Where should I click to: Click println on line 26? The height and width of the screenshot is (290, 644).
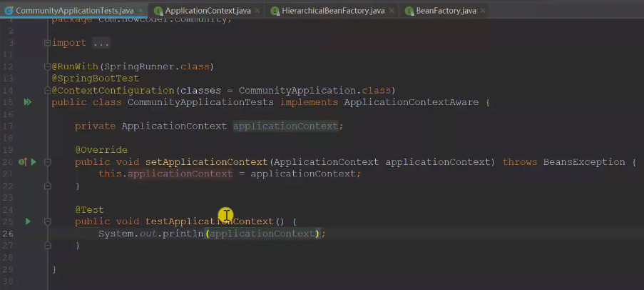tap(183, 234)
